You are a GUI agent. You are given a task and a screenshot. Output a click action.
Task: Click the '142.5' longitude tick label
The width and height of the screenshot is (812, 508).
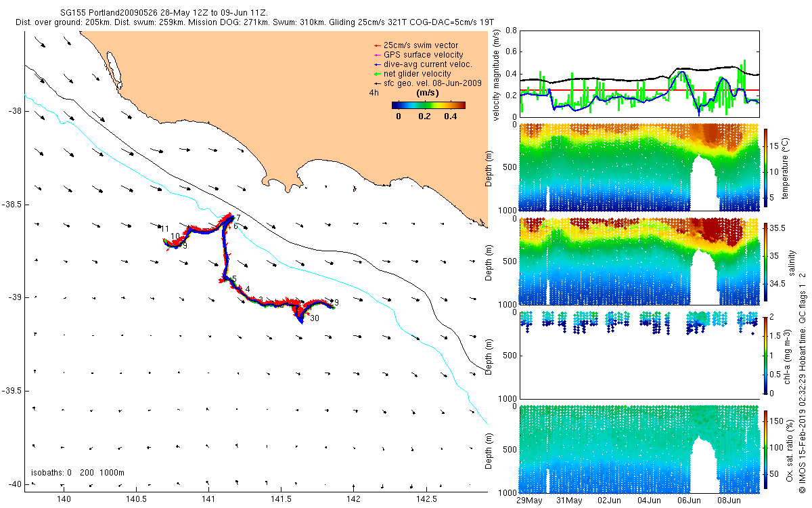(426, 499)
